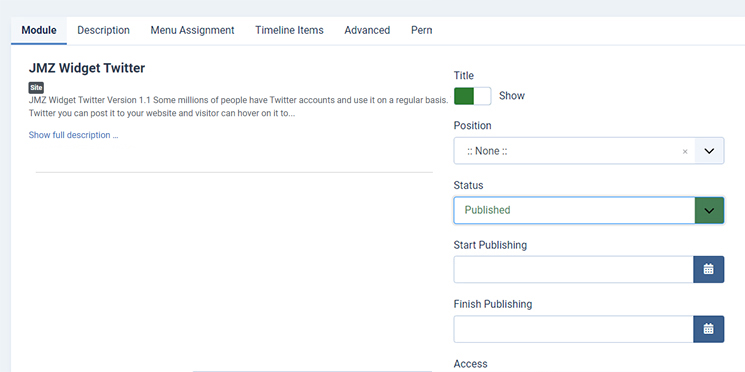Open the Start Publishing calendar picker

(708, 269)
